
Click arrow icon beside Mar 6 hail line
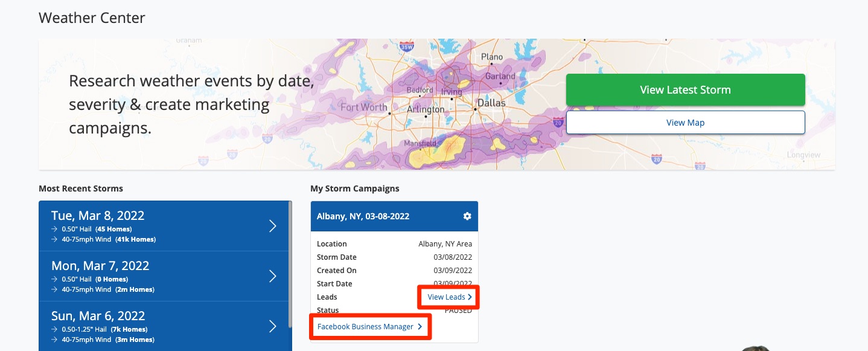pyautogui.click(x=54, y=329)
